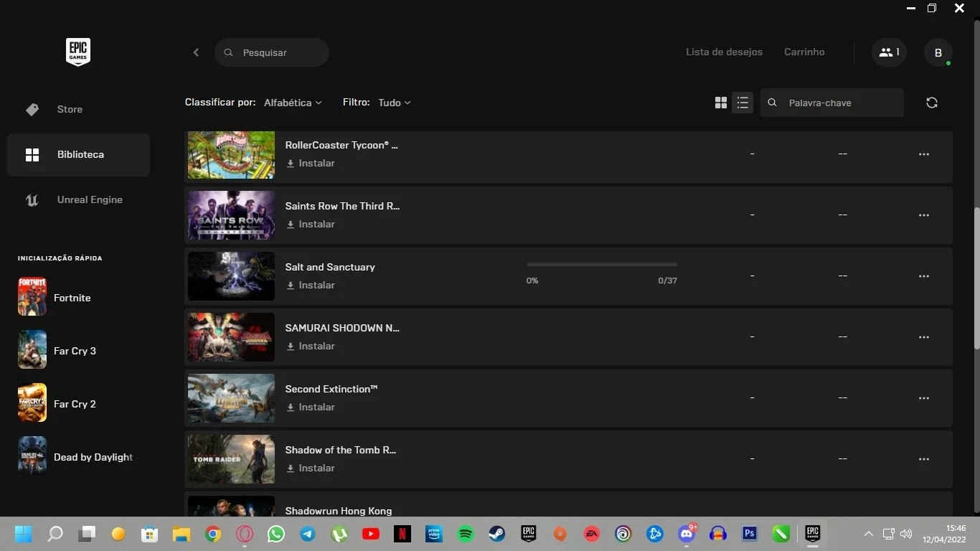Image resolution: width=980 pixels, height=551 pixels.
Task: Open Windows Start menu in taskbar
Action: tap(23, 534)
